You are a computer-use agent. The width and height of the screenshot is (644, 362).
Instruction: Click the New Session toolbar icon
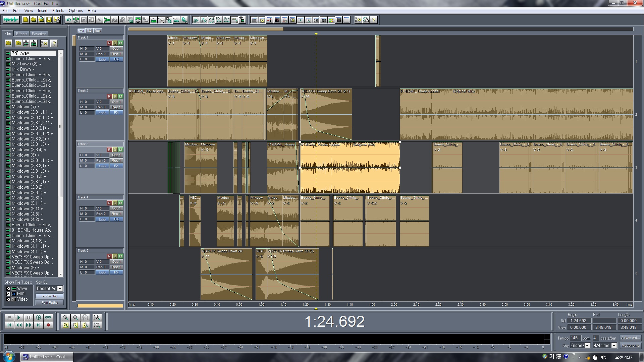[25, 20]
